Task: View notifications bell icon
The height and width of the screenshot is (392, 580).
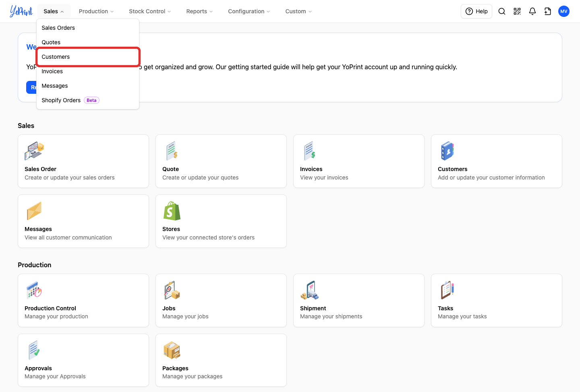Action: [532, 11]
